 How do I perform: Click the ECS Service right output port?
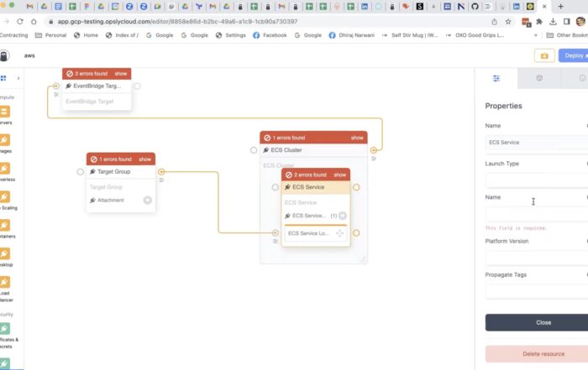[x=356, y=187]
